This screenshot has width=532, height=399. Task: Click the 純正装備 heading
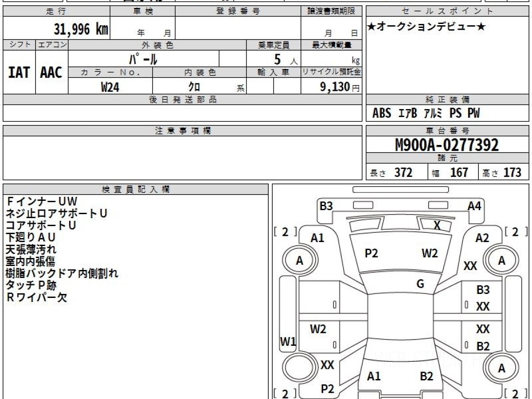447,100
